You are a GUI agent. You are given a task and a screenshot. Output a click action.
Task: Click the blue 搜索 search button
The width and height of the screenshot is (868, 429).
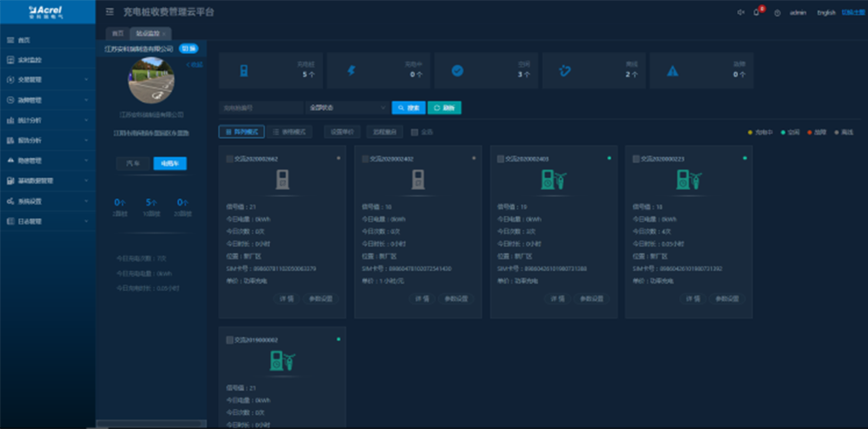pos(407,108)
